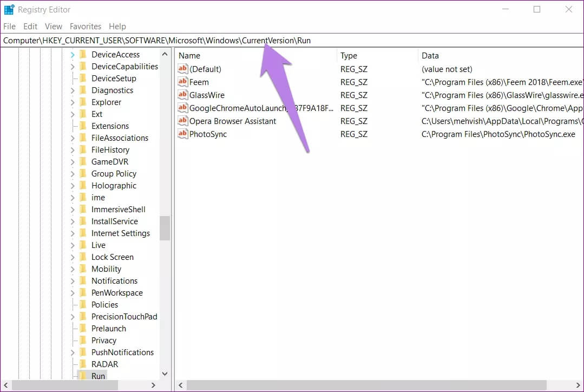Click the Registry Editor title bar icon
Image resolution: width=584 pixels, height=392 pixels.
click(9, 10)
